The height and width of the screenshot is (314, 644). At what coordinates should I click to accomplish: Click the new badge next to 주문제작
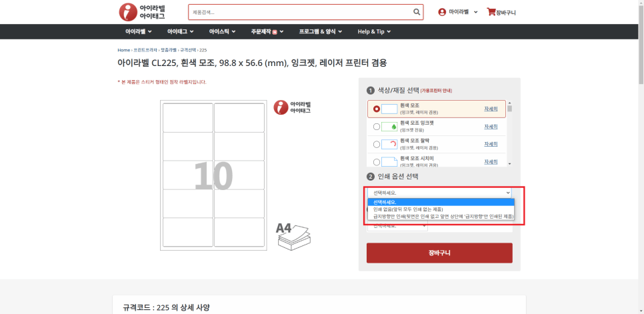(275, 32)
